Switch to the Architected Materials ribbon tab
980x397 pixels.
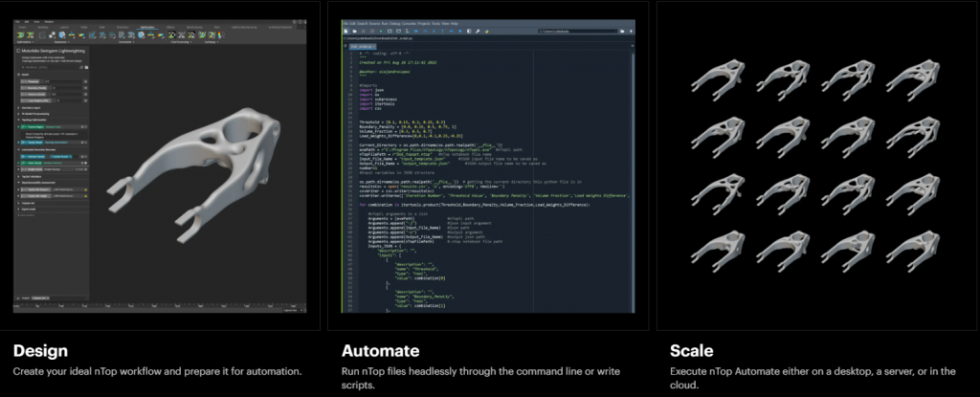[280, 28]
